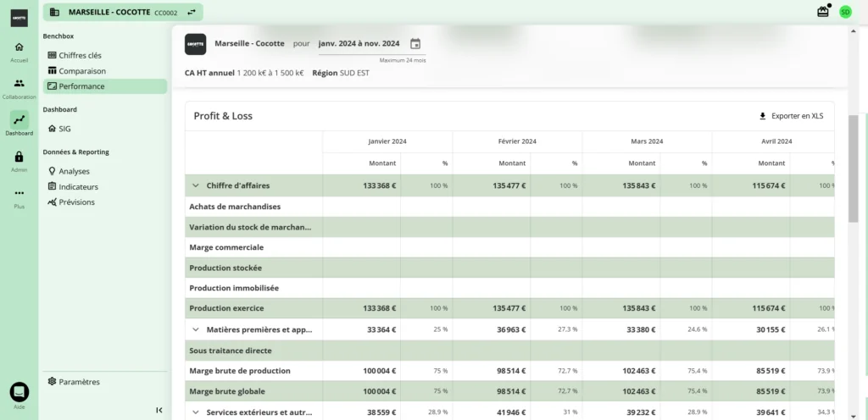Open the Admin lock icon
This screenshot has height=420, width=868.
point(19,157)
